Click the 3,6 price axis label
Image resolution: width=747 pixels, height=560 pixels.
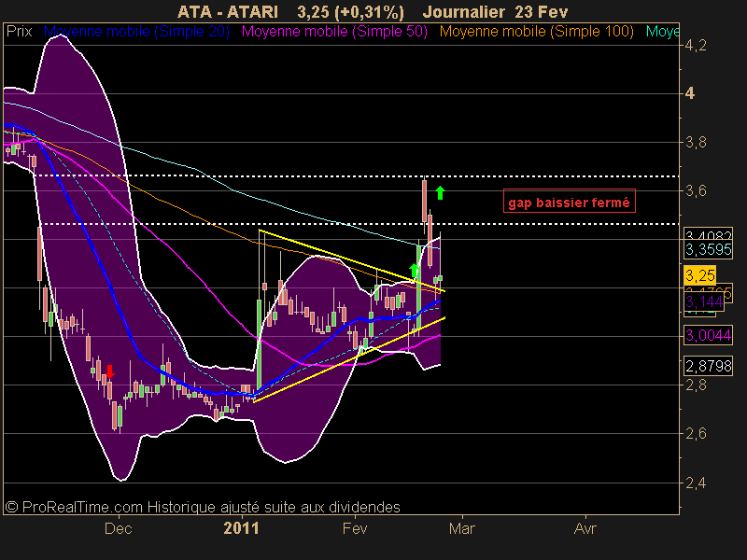(x=696, y=190)
